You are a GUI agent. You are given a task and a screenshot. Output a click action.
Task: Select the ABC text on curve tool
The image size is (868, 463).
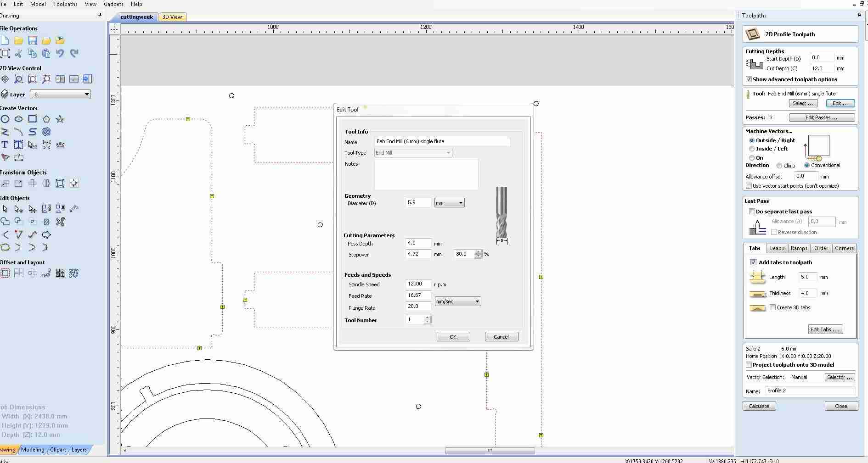(60, 145)
